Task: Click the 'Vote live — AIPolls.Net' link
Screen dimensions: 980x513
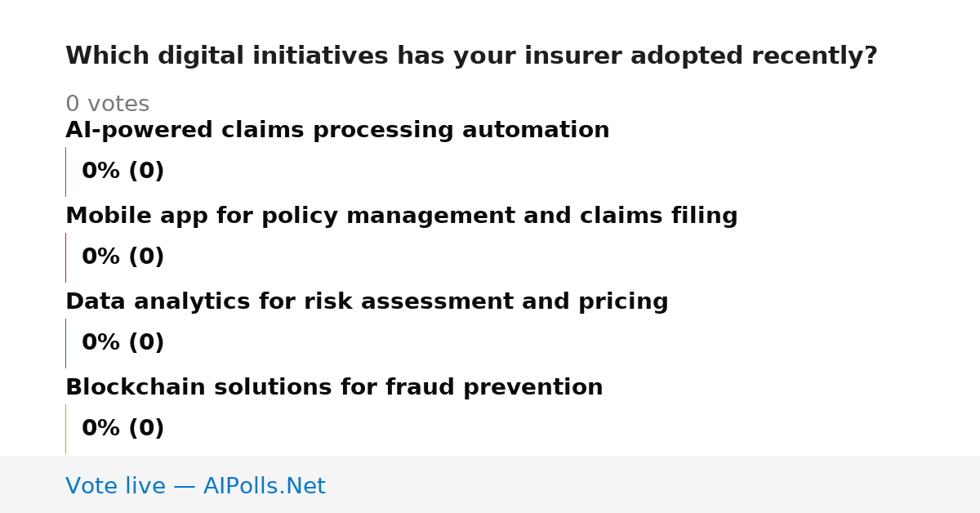Action: (x=195, y=486)
